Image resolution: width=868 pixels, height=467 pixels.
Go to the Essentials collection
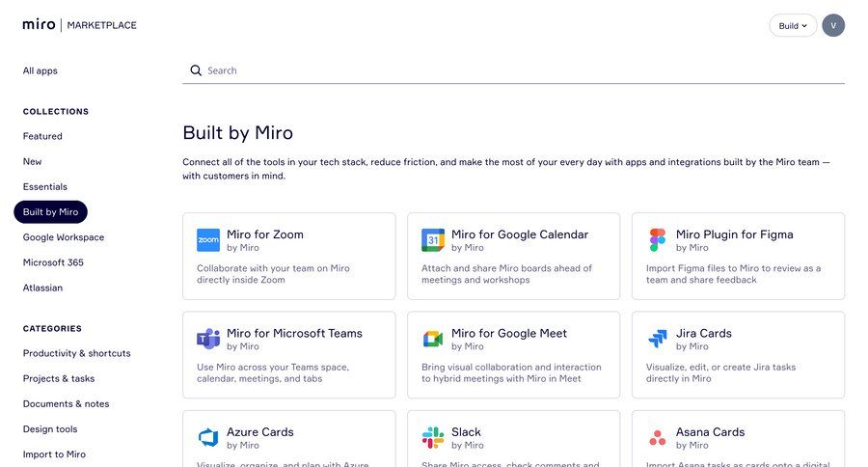tap(45, 186)
